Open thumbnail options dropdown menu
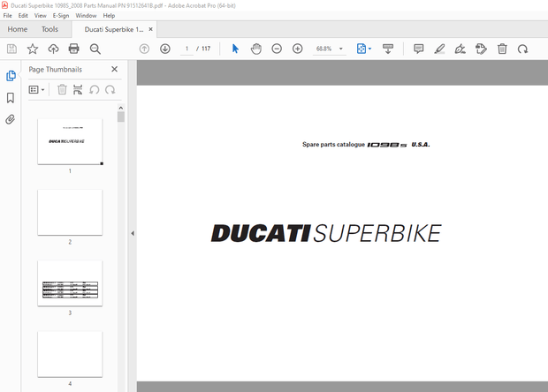The height and width of the screenshot is (392, 548). coord(36,90)
